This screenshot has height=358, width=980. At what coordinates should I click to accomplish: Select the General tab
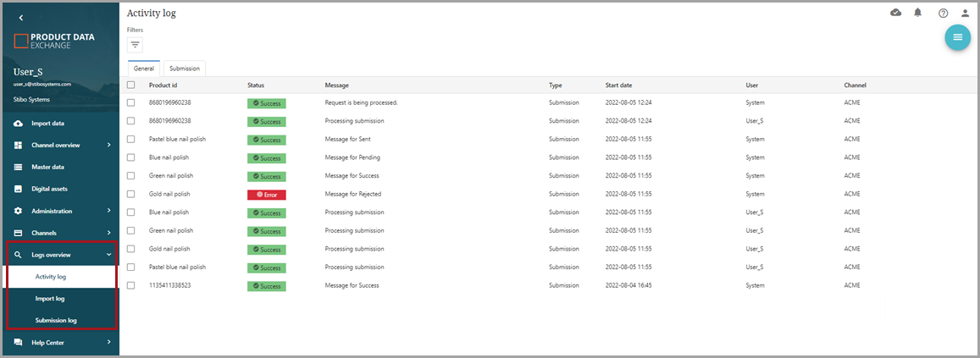tap(144, 69)
